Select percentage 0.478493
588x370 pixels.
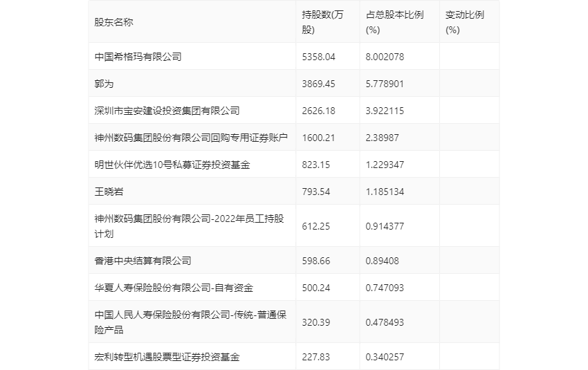[385, 322]
